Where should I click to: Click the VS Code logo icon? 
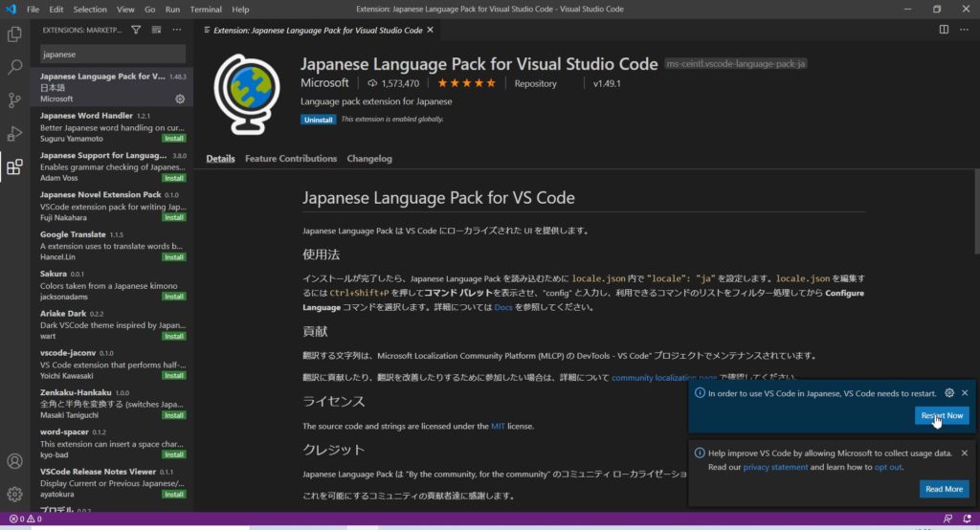pyautogui.click(x=11, y=9)
